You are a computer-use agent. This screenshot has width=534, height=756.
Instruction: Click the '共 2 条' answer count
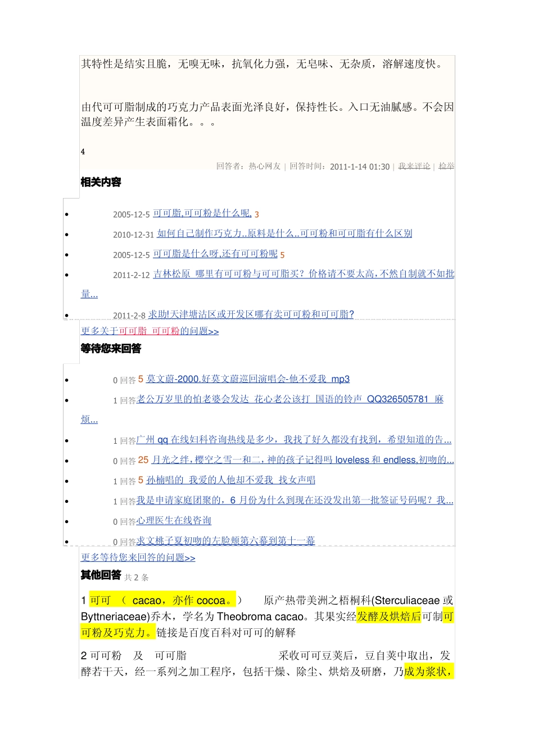point(137,578)
